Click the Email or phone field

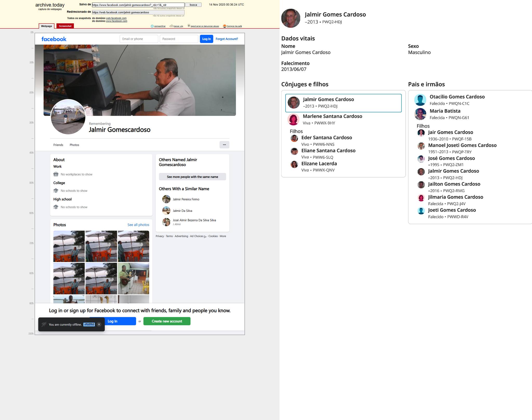[x=139, y=39]
